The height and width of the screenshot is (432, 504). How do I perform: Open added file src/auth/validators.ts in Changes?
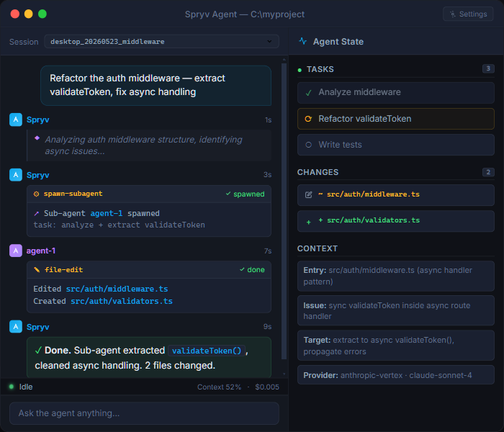pyautogui.click(x=395, y=221)
